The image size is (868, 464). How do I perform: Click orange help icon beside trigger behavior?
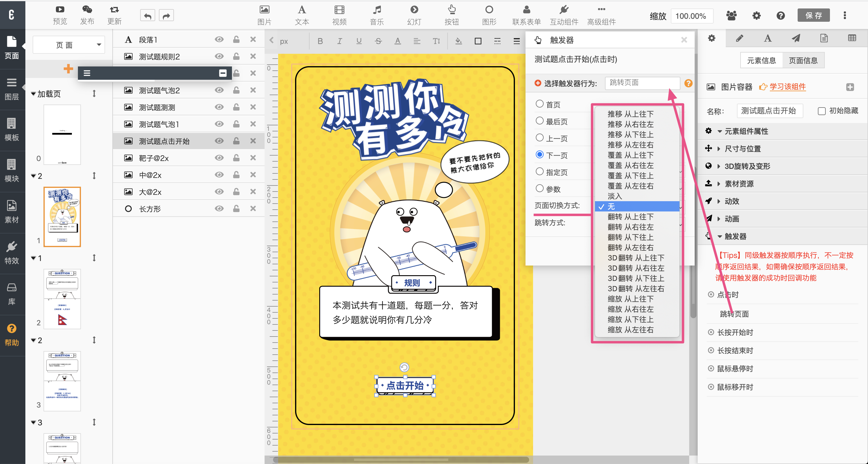688,83
